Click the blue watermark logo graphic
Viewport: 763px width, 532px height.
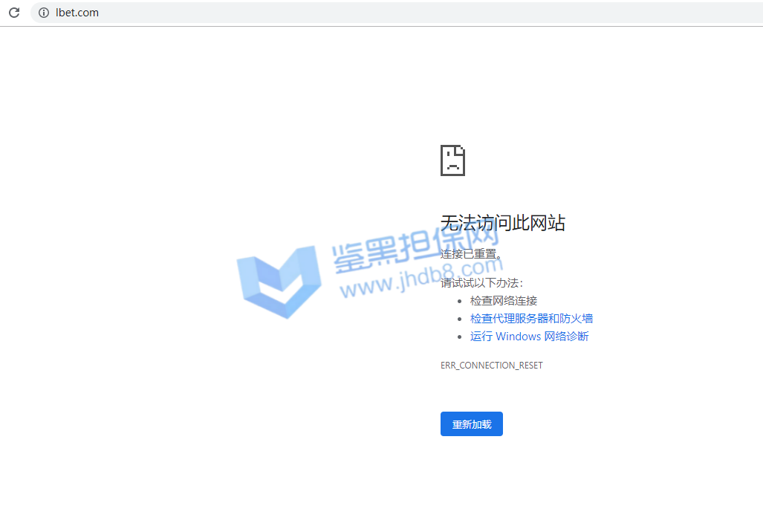[279, 281]
